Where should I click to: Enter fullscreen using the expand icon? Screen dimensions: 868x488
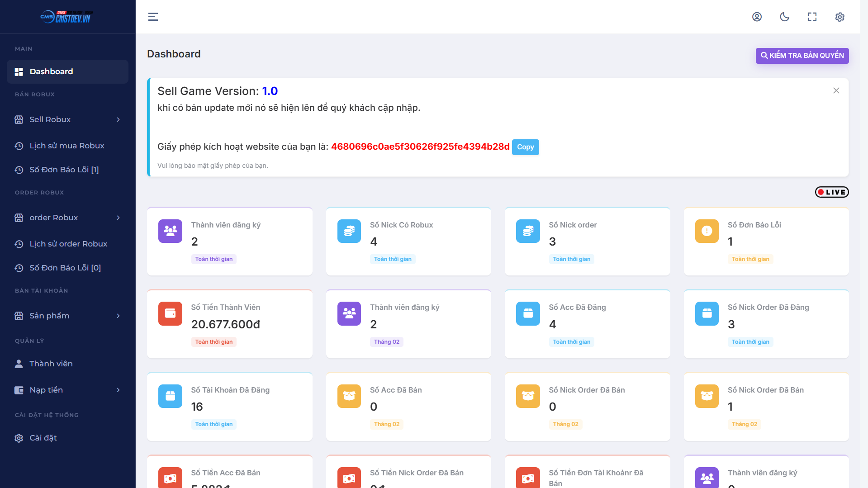coord(812,17)
